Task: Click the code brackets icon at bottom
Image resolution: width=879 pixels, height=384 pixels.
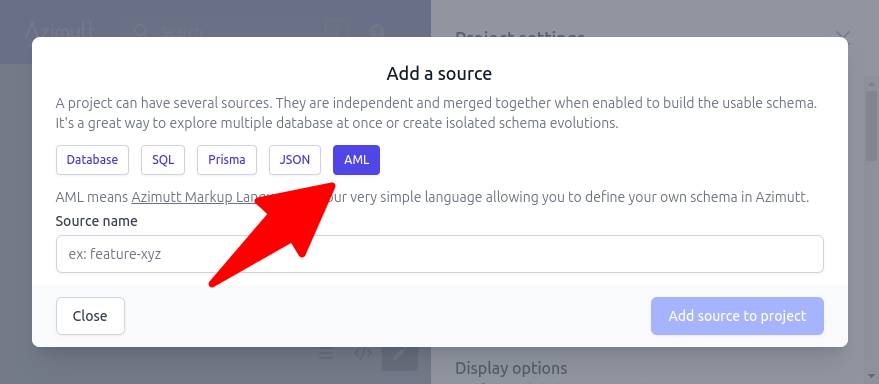Action: coord(363,354)
